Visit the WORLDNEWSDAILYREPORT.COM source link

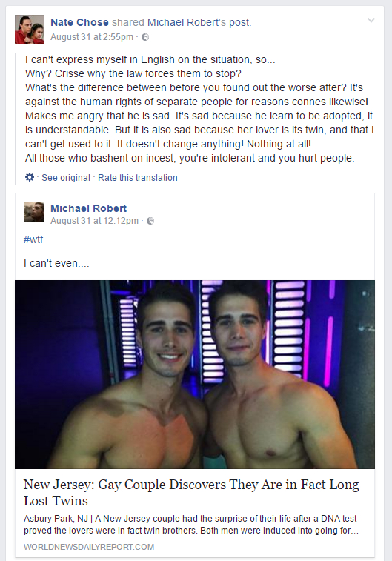89,547
